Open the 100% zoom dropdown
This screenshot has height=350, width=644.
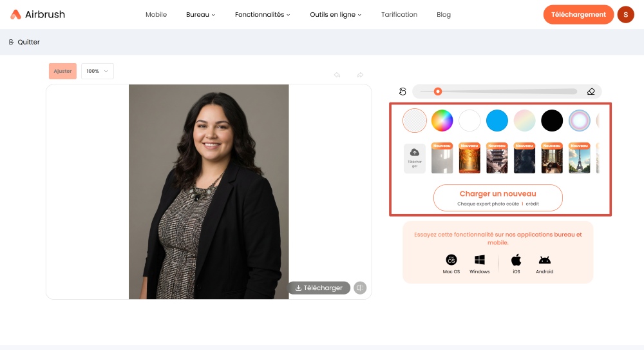97,72
